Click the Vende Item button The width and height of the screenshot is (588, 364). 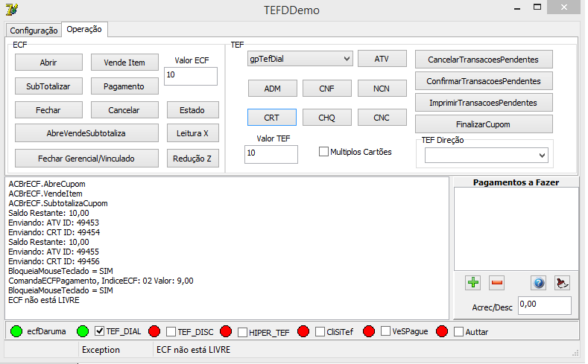pyautogui.click(x=124, y=63)
